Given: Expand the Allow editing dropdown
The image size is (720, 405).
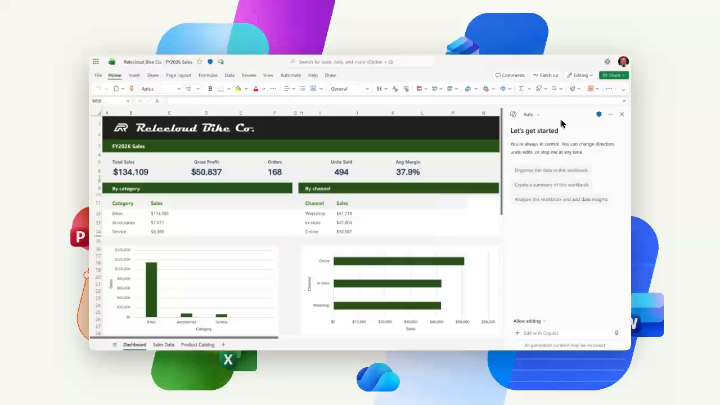Looking at the screenshot, I should click(529, 321).
